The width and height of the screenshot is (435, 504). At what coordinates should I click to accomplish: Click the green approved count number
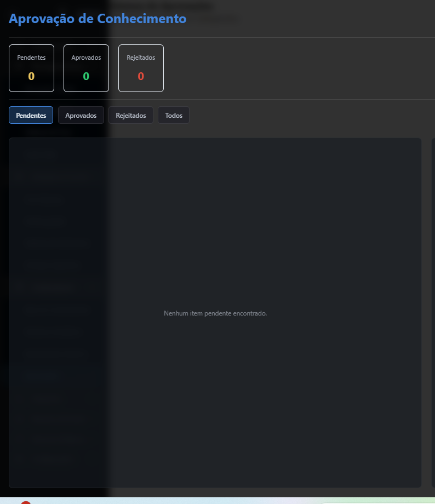coord(86,77)
